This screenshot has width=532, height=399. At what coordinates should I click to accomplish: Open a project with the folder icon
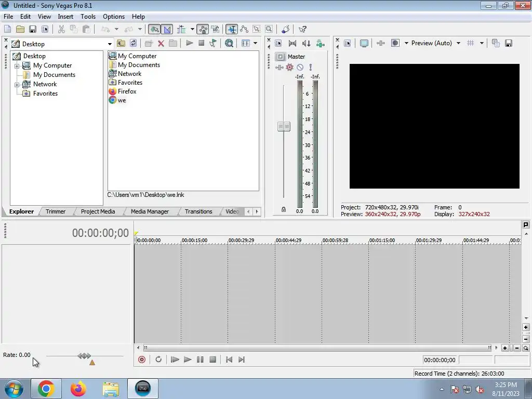point(20,29)
